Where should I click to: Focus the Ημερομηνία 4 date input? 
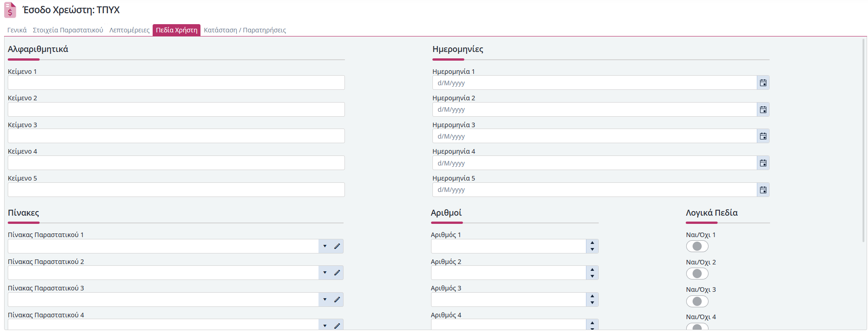pyautogui.click(x=595, y=163)
